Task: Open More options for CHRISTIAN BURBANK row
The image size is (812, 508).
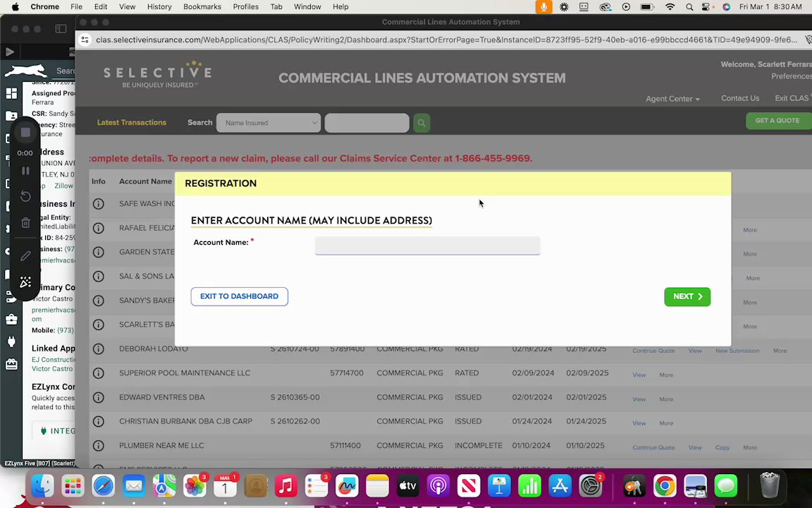Action: pyautogui.click(x=666, y=423)
